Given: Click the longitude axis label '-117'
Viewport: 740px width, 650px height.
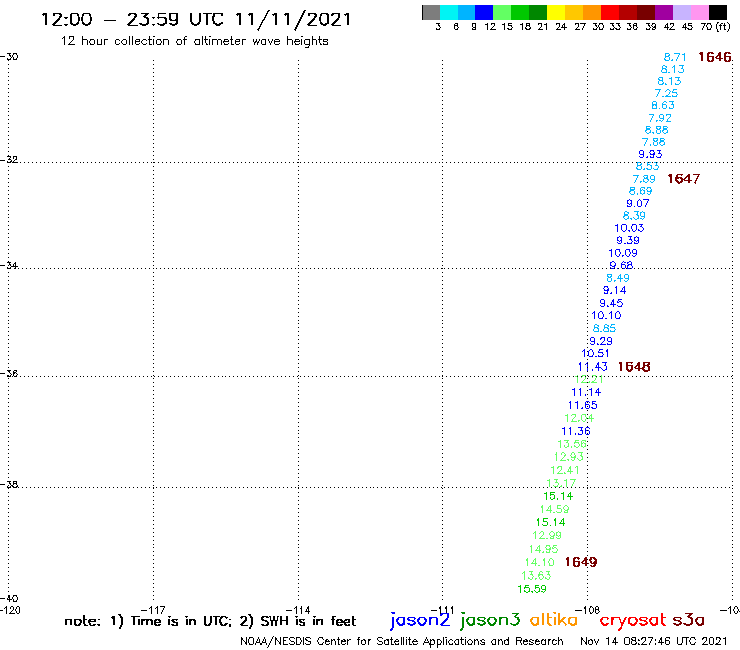Looking at the screenshot, I should [x=153, y=610].
